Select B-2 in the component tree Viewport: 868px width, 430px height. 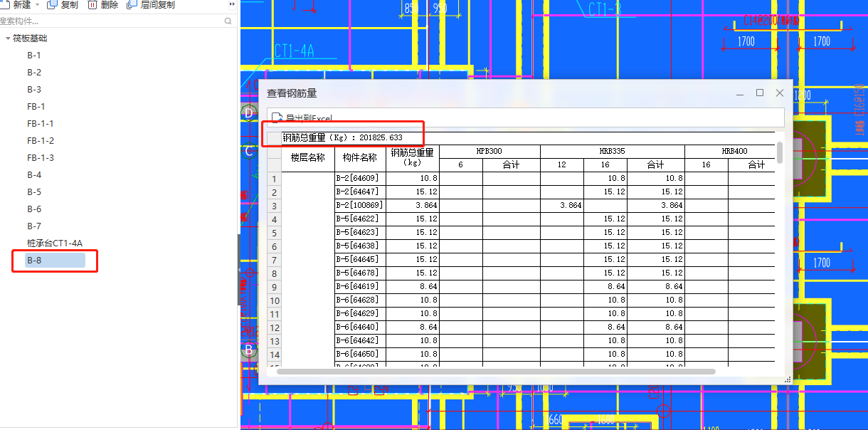coord(34,73)
